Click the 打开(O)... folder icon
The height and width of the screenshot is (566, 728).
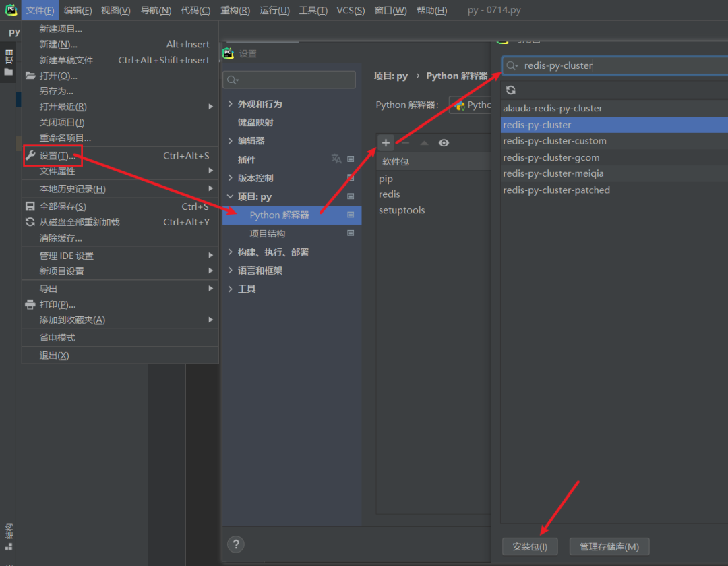click(x=30, y=76)
